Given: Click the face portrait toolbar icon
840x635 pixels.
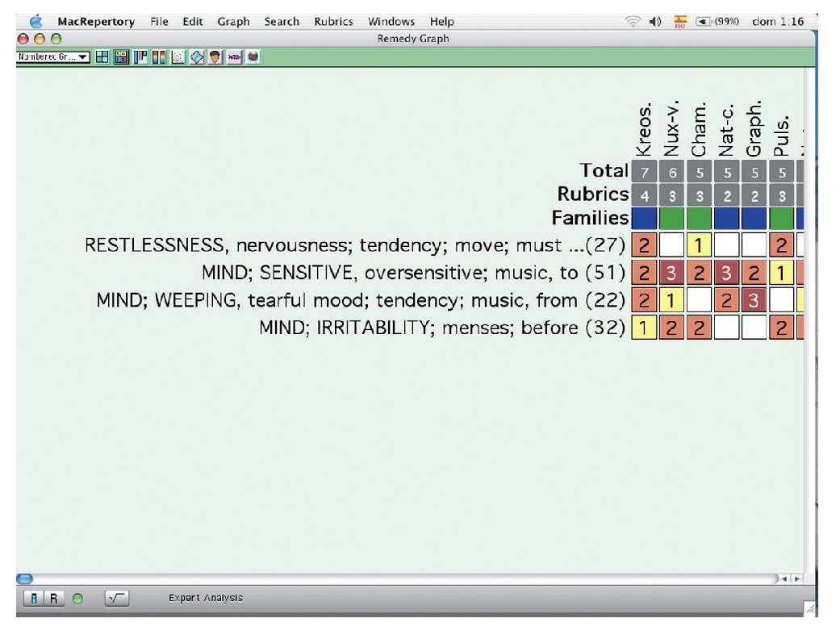Looking at the screenshot, I should (x=215, y=57).
